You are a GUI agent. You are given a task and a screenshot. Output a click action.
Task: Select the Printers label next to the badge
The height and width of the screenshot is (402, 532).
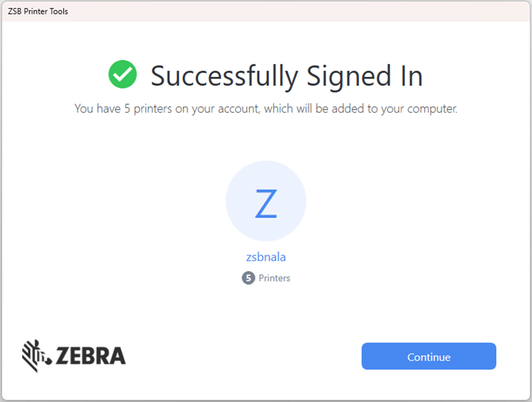(273, 278)
